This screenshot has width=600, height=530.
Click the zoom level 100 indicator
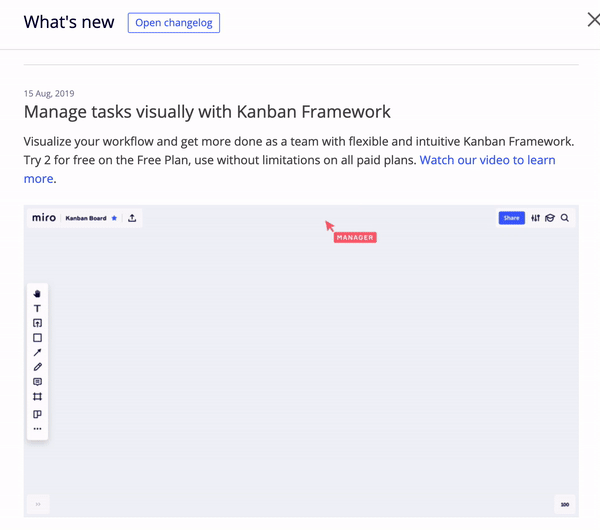[565, 504]
